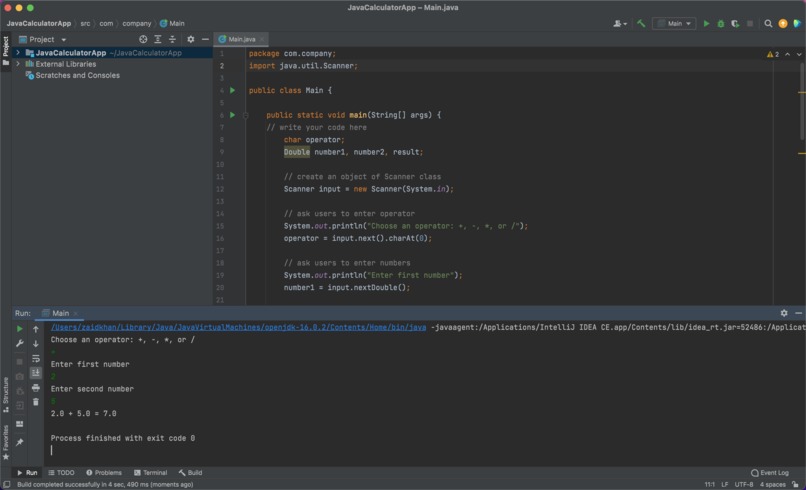This screenshot has height=490, width=806.
Task: Open the java executable path link
Action: coord(238,327)
